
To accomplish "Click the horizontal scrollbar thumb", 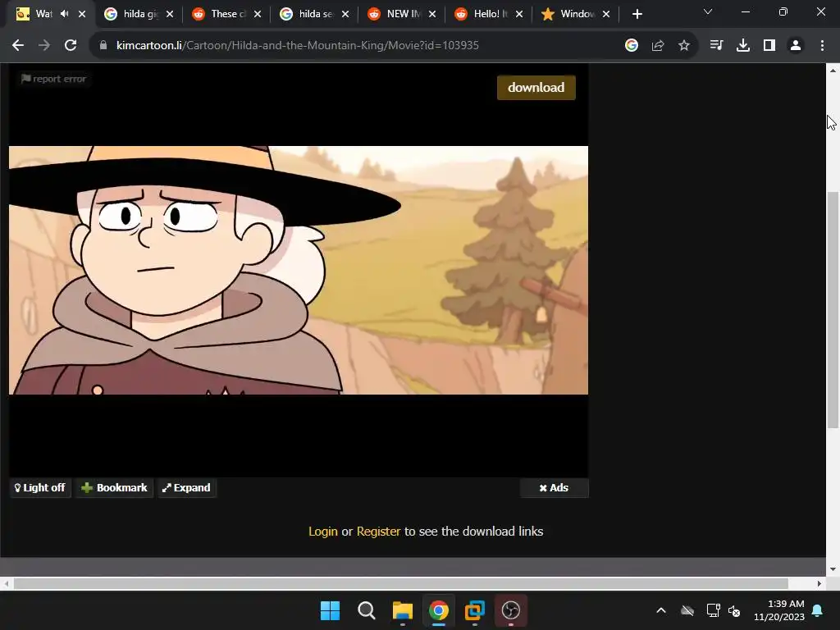I will pyautogui.click(x=400, y=583).
